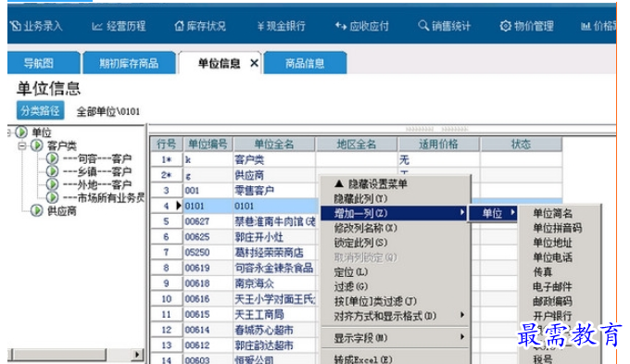Open 销售统计 from the top navigation

444,26
